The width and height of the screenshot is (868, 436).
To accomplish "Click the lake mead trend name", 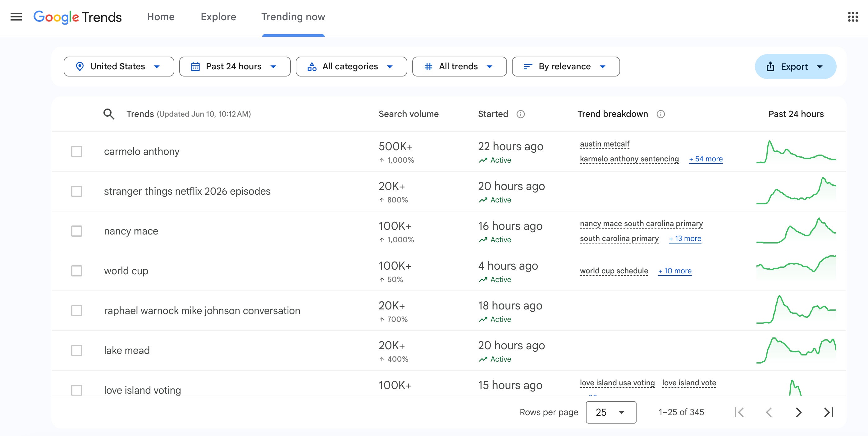I will [127, 350].
